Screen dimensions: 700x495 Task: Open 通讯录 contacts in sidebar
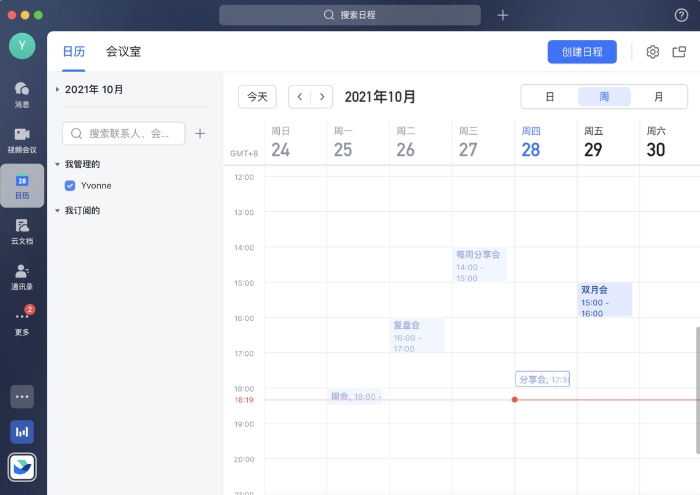click(22, 277)
